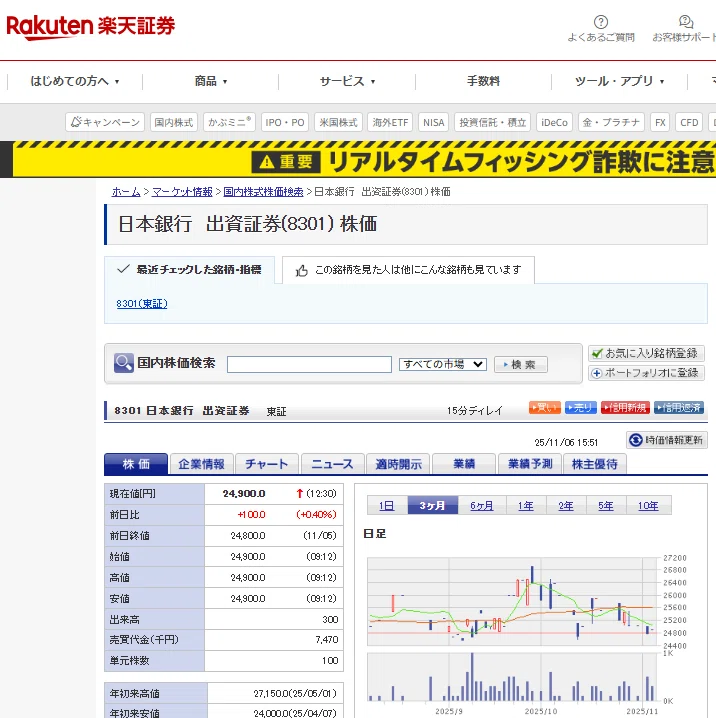Screen dimensions: 716x718
Task: Click the 検索 search button
Action: click(x=521, y=364)
